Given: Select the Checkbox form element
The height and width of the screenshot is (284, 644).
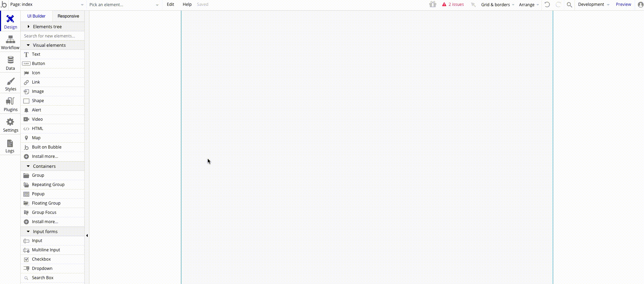Looking at the screenshot, I should point(53,259).
